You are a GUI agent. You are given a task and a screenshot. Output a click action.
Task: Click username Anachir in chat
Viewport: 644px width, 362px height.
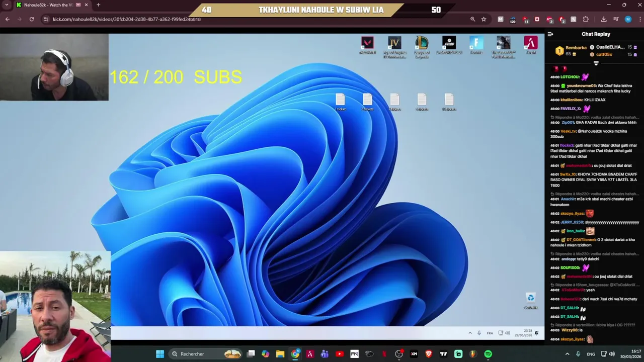tap(568, 199)
